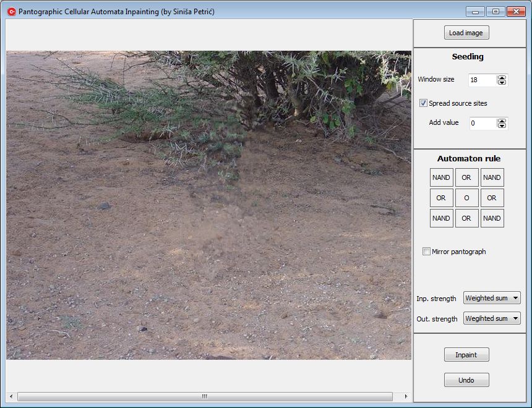The image size is (532, 408).
Task: Click the Out. strength label
Action: pyautogui.click(x=437, y=319)
